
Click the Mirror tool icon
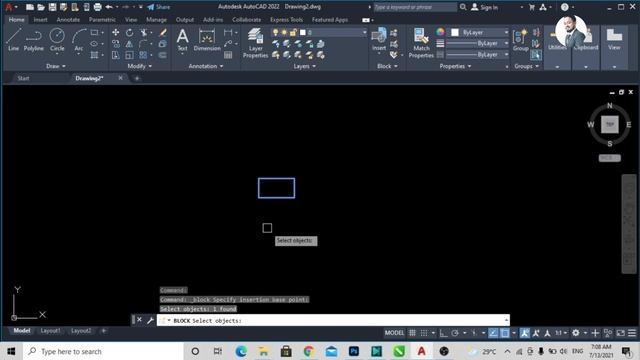pos(129,44)
